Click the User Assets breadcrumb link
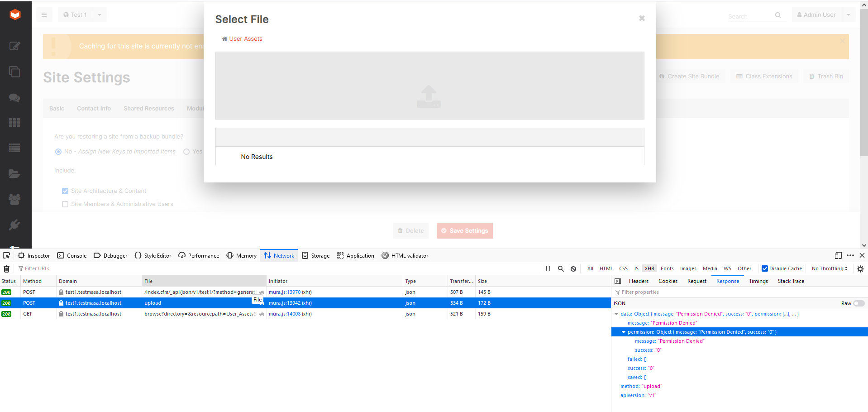The width and height of the screenshot is (868, 412). (246, 39)
